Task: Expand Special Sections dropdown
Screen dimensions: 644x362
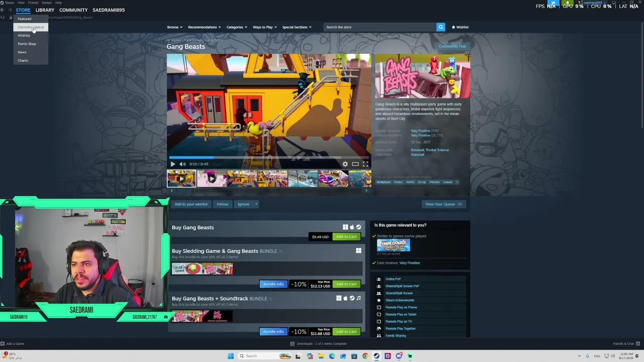Action: pyautogui.click(x=296, y=27)
